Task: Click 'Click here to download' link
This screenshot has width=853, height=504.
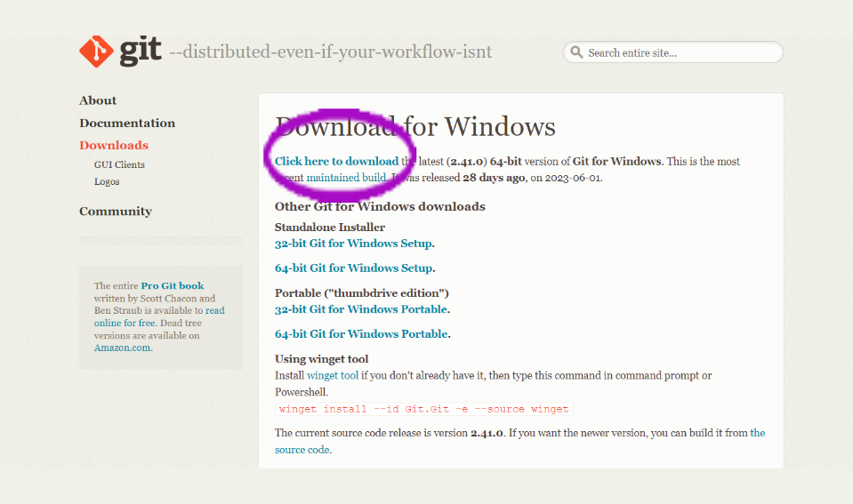Action: [337, 162]
